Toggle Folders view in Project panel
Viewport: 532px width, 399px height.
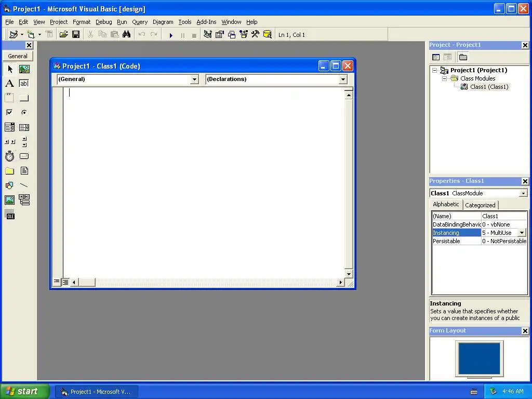463,57
